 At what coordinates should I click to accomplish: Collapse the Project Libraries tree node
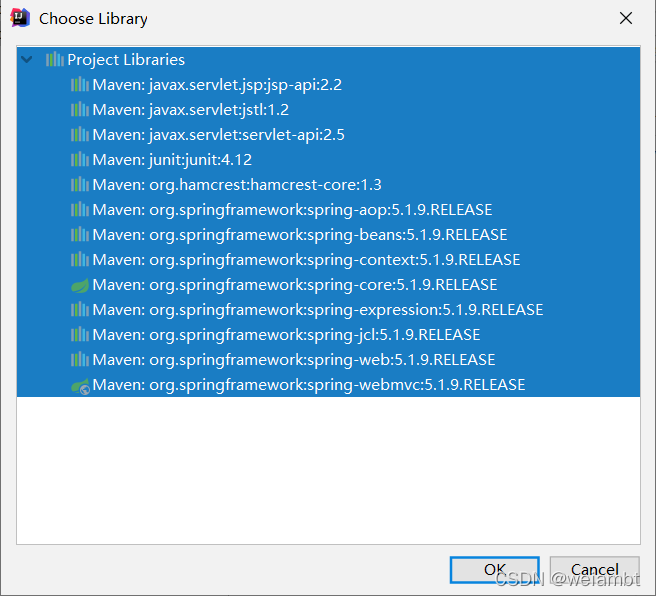[x=27, y=60]
